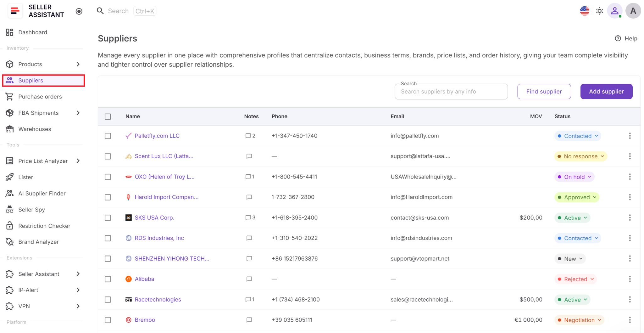Toggle the sidebar pin radio icon
Image resolution: width=644 pixels, height=333 pixels.
click(79, 11)
